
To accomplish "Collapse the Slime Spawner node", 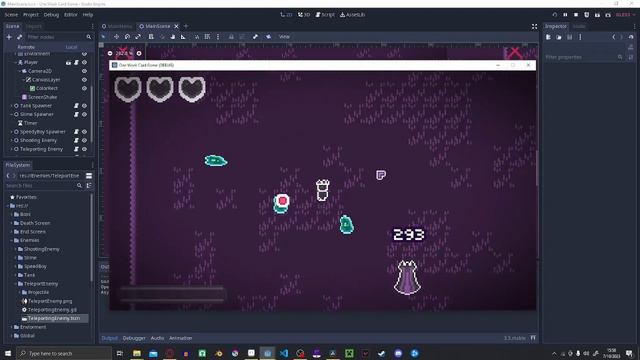I will click(x=11, y=114).
